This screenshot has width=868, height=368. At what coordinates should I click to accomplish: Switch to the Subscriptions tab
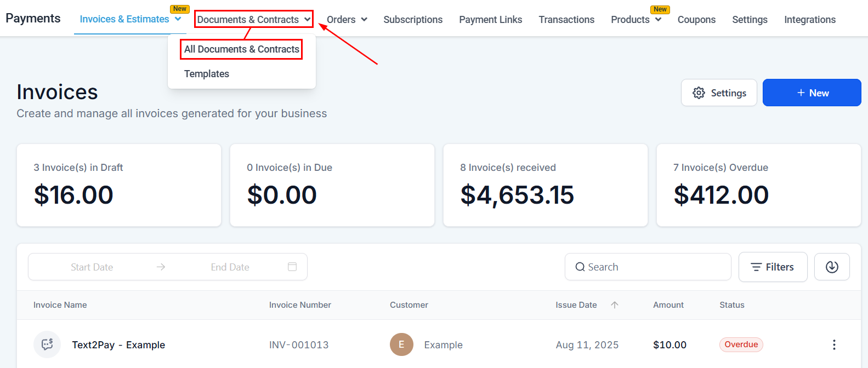click(x=413, y=19)
